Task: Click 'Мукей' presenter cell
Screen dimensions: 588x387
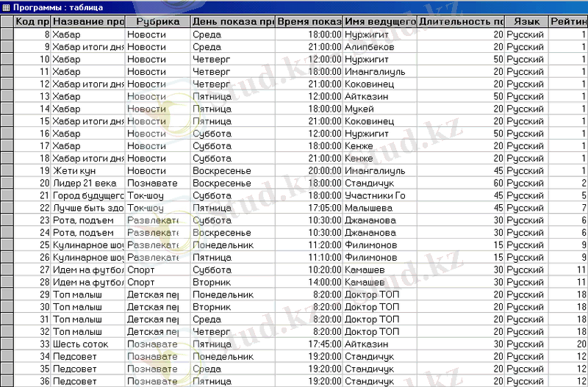Action: [380, 109]
